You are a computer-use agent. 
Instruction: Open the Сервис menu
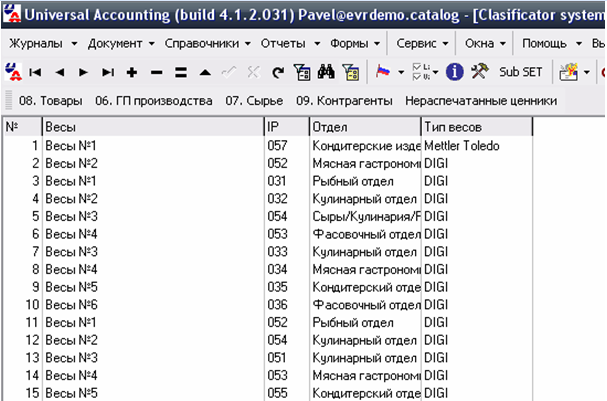(x=422, y=43)
